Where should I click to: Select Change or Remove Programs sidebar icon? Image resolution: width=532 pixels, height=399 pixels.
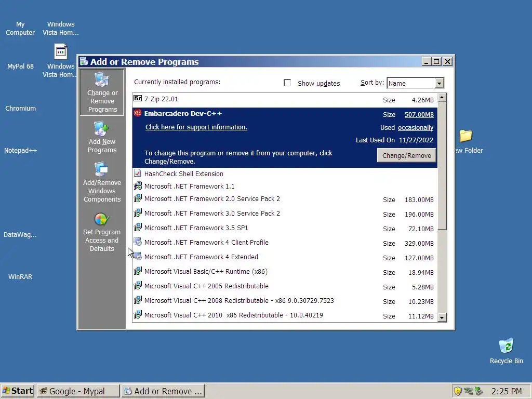(102, 79)
